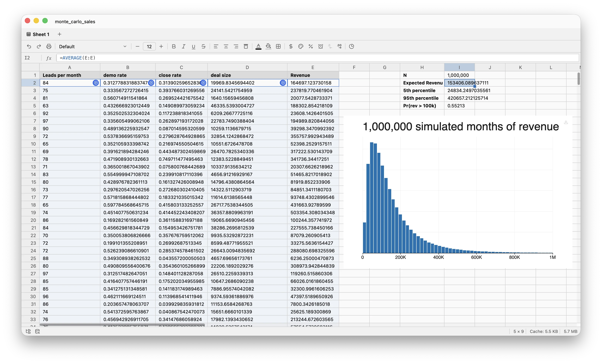Click the regenerate icon in cell B2

point(151,83)
